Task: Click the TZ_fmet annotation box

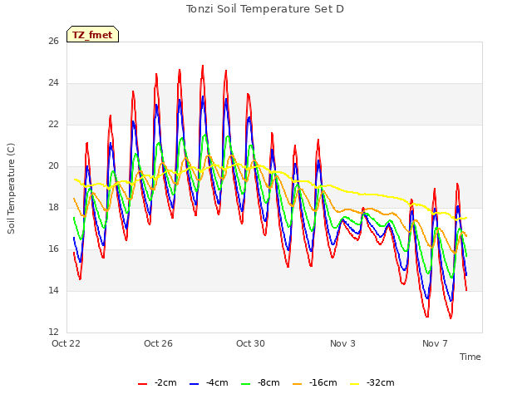Action: pyautogui.click(x=92, y=34)
